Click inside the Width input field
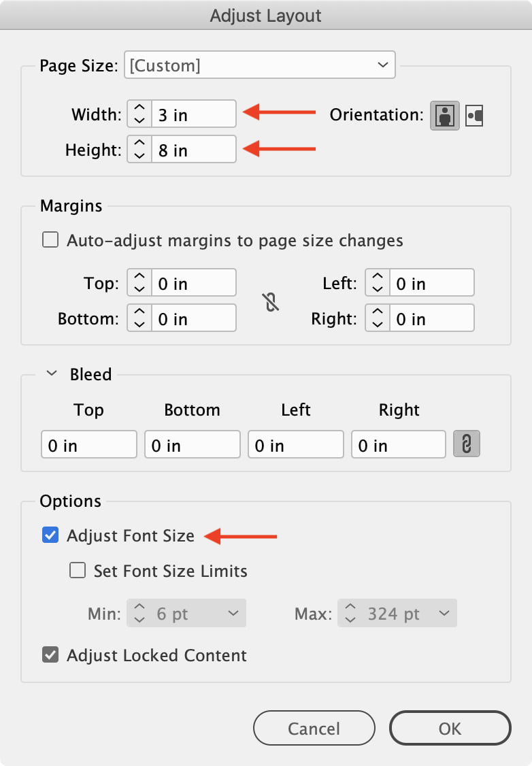The height and width of the screenshot is (766, 532). coord(197,114)
